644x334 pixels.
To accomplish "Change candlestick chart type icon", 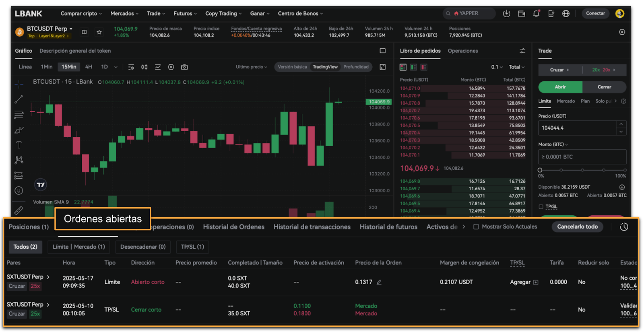I will [x=144, y=67].
